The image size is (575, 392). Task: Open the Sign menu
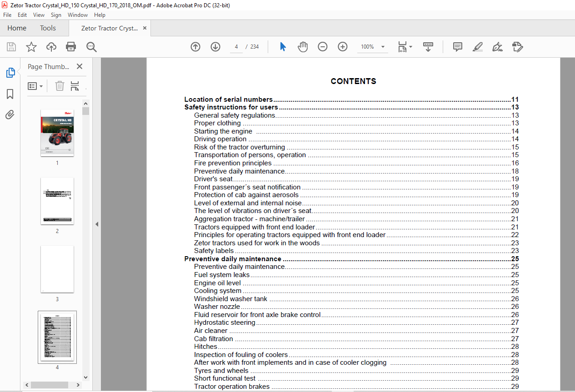point(56,15)
